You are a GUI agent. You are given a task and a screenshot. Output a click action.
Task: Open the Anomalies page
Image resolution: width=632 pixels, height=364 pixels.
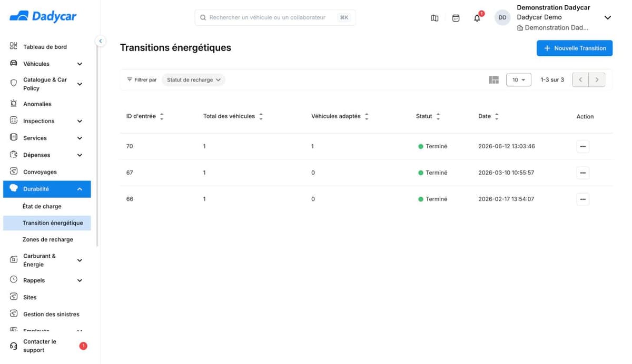pyautogui.click(x=37, y=104)
